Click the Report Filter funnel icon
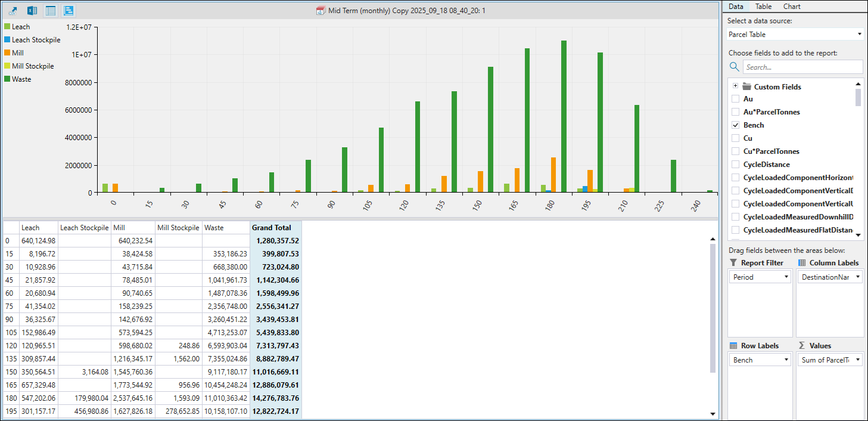This screenshot has height=421, width=868. tap(733, 263)
